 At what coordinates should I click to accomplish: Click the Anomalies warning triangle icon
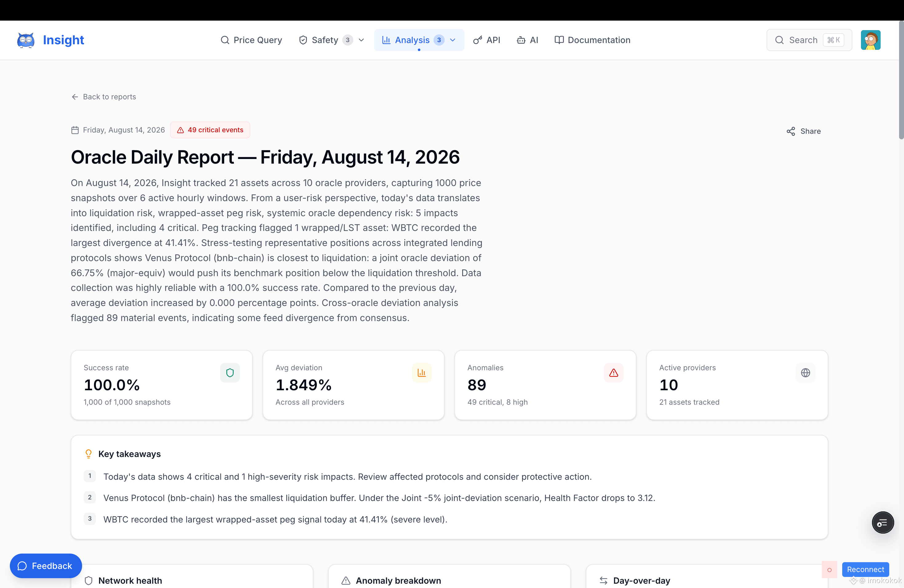point(613,373)
